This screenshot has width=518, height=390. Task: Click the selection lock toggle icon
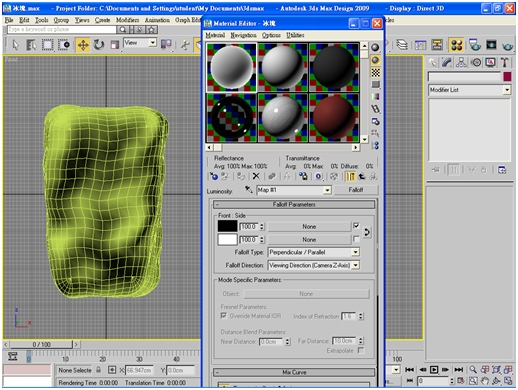pyautogui.click(x=98, y=370)
